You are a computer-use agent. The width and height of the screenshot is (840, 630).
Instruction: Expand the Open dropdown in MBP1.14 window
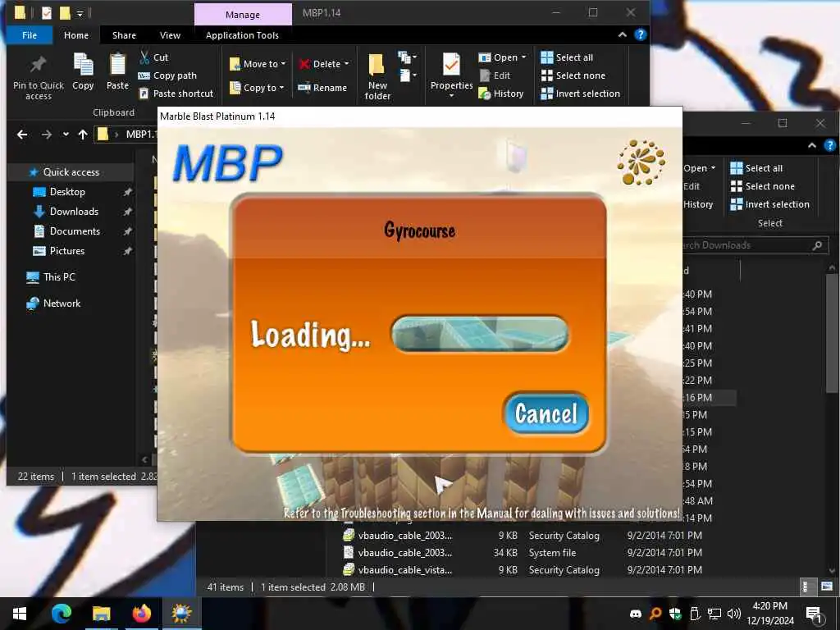(x=503, y=57)
